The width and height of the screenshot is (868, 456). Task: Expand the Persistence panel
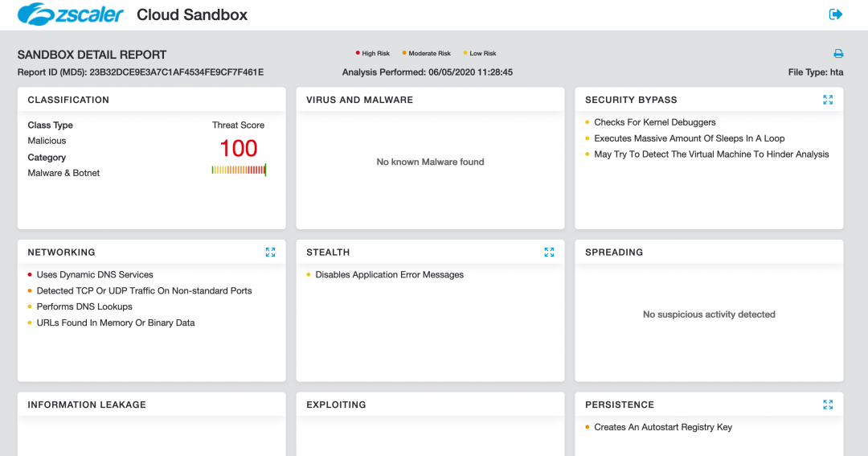pyautogui.click(x=828, y=405)
